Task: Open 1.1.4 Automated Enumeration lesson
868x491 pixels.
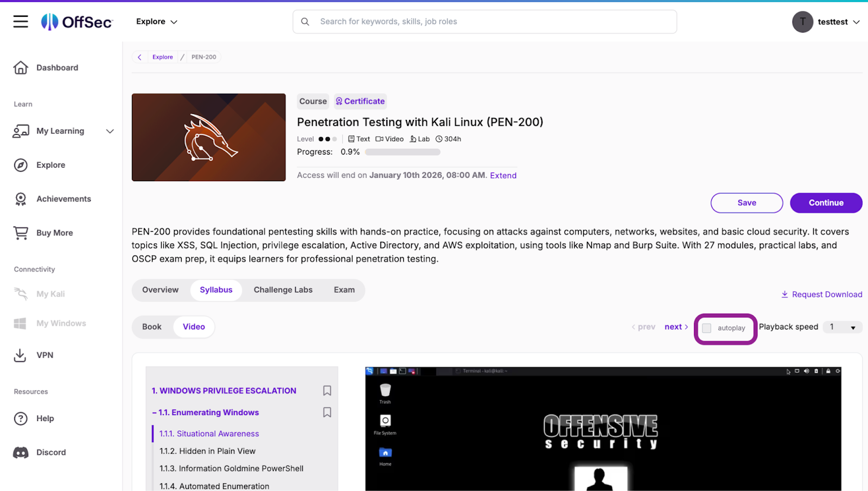Action: click(x=214, y=486)
